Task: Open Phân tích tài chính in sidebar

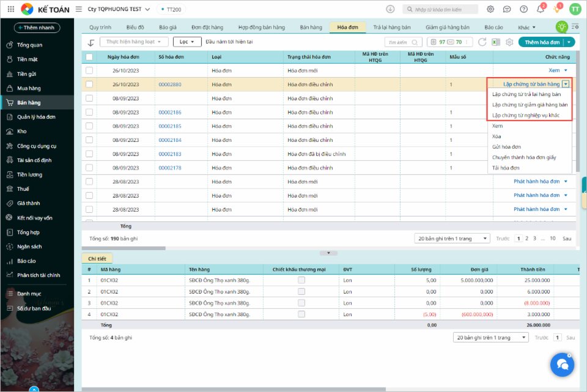Action: click(x=37, y=275)
